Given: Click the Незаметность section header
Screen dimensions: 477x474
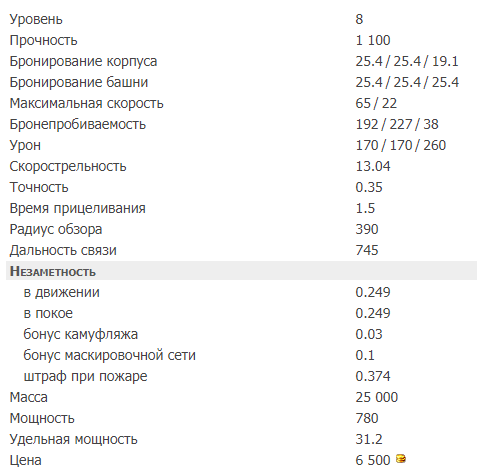Looking at the screenshot, I should [53, 271].
